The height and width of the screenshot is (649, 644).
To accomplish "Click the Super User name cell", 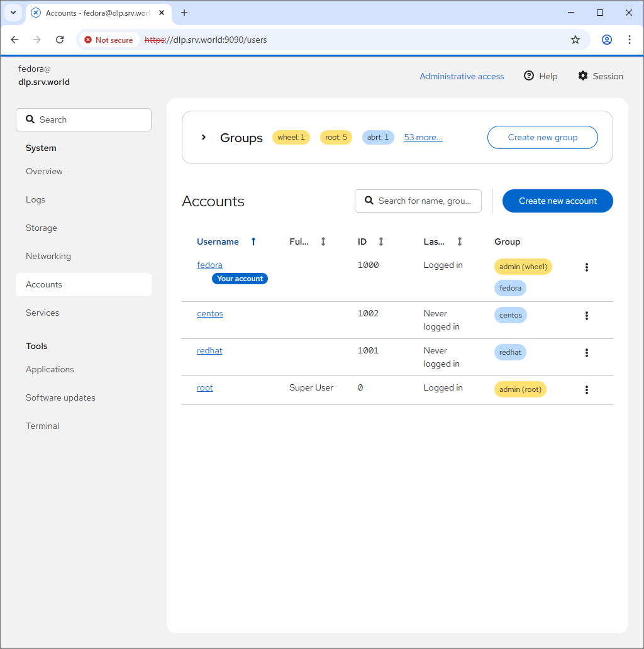I will (x=311, y=388).
